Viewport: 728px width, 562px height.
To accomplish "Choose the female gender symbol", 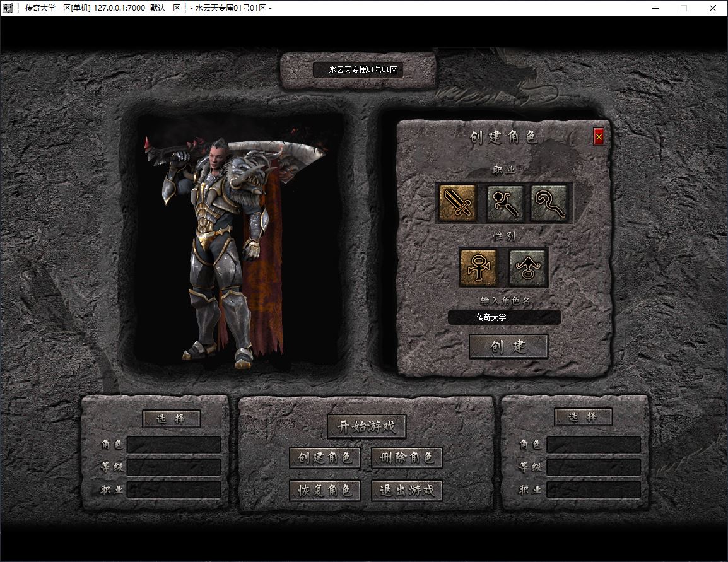I will click(527, 267).
